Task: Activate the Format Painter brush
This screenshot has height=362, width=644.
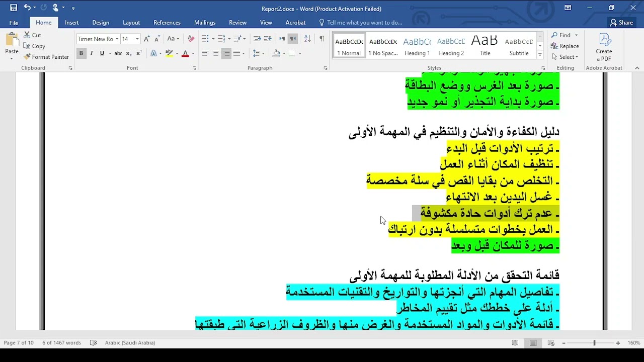Action: coord(27,57)
